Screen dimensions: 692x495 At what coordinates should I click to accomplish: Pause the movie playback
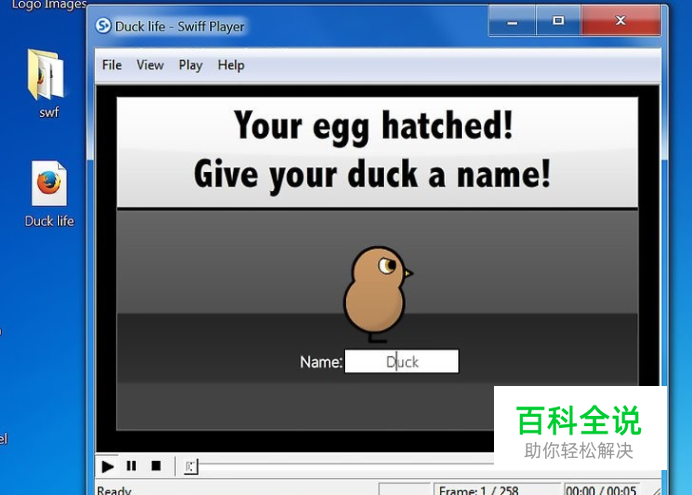[x=131, y=466]
